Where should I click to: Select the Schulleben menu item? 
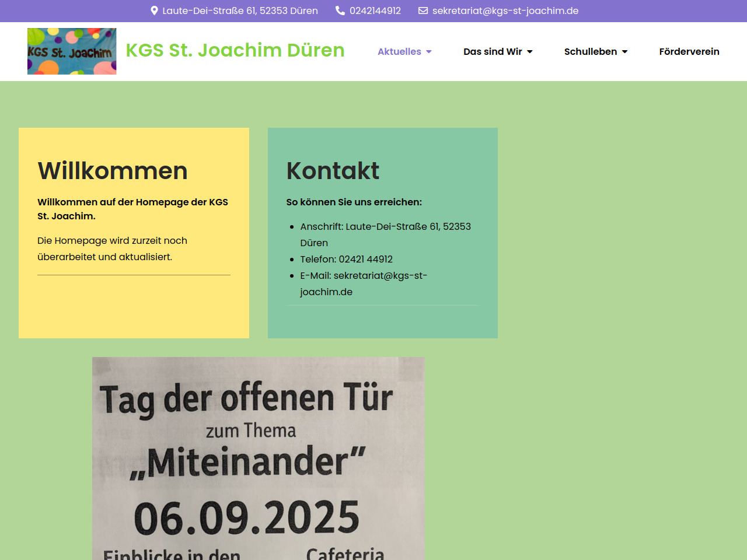590,51
